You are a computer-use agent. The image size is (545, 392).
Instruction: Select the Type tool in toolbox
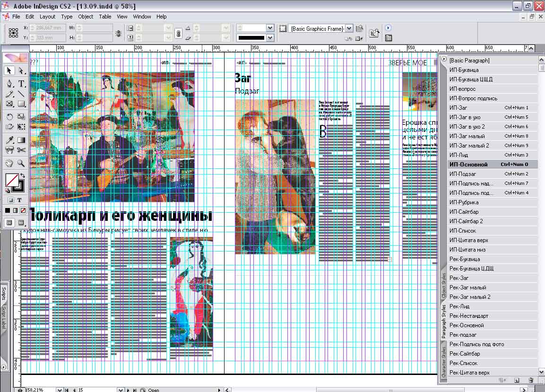pos(21,84)
